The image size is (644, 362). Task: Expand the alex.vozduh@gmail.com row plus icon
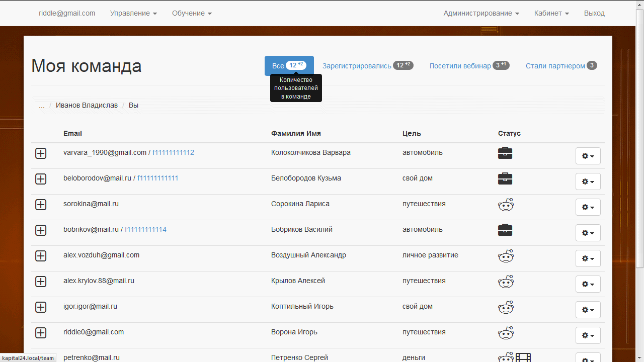click(41, 256)
